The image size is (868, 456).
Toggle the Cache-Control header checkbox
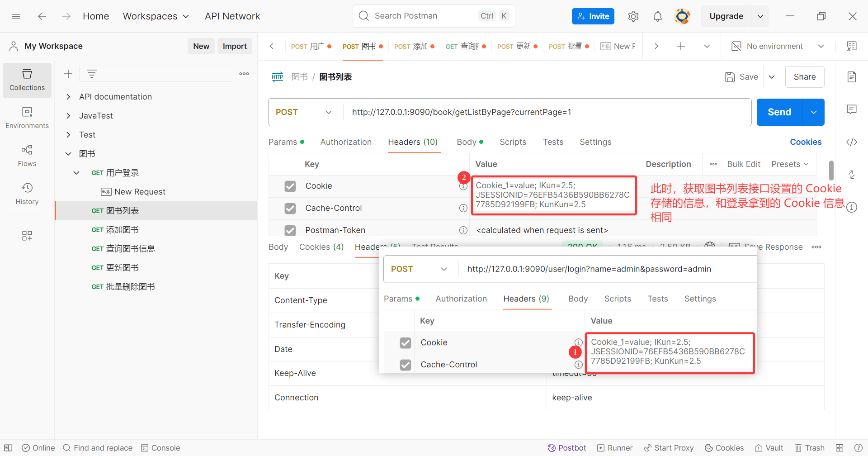[x=290, y=209]
